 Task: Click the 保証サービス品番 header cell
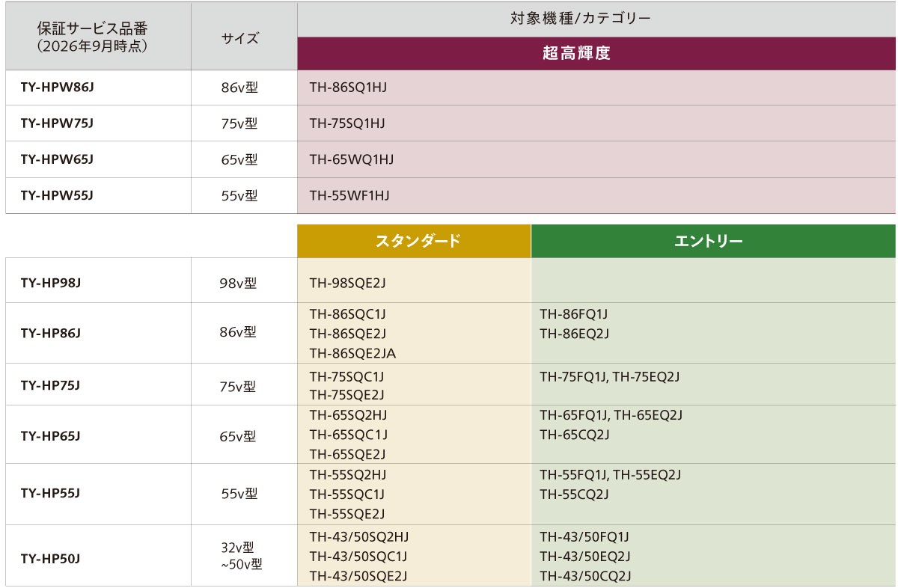coord(98,37)
